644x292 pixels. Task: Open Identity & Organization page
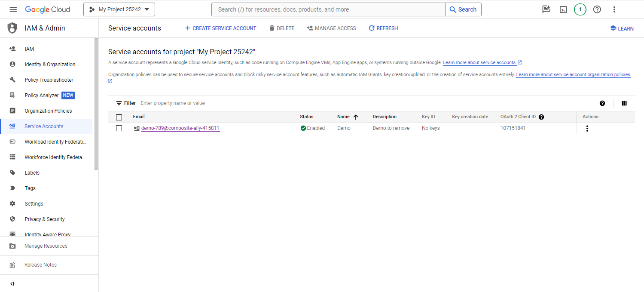point(50,65)
